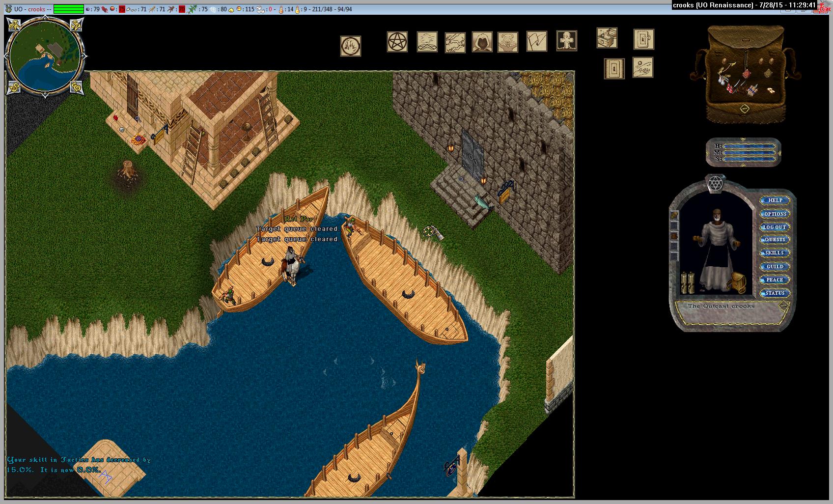Pick up the bundle of arrows in backpack
Viewport: 833px width, 504px height.
click(x=752, y=90)
